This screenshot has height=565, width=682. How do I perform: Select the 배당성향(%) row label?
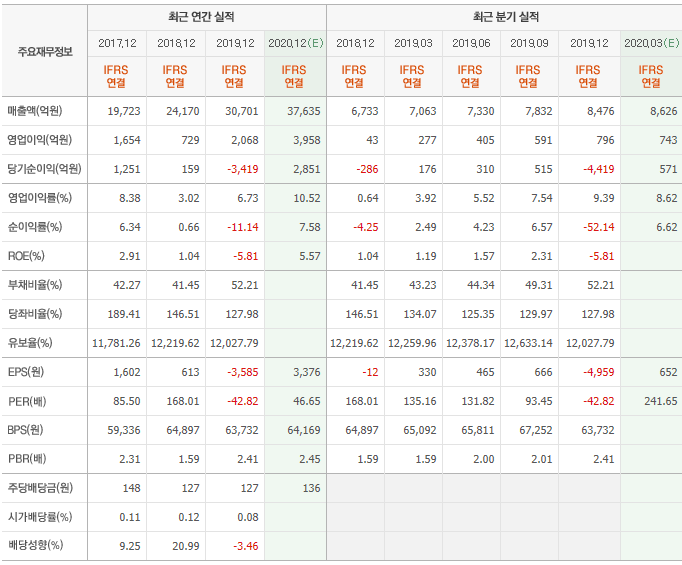[x=35, y=545]
